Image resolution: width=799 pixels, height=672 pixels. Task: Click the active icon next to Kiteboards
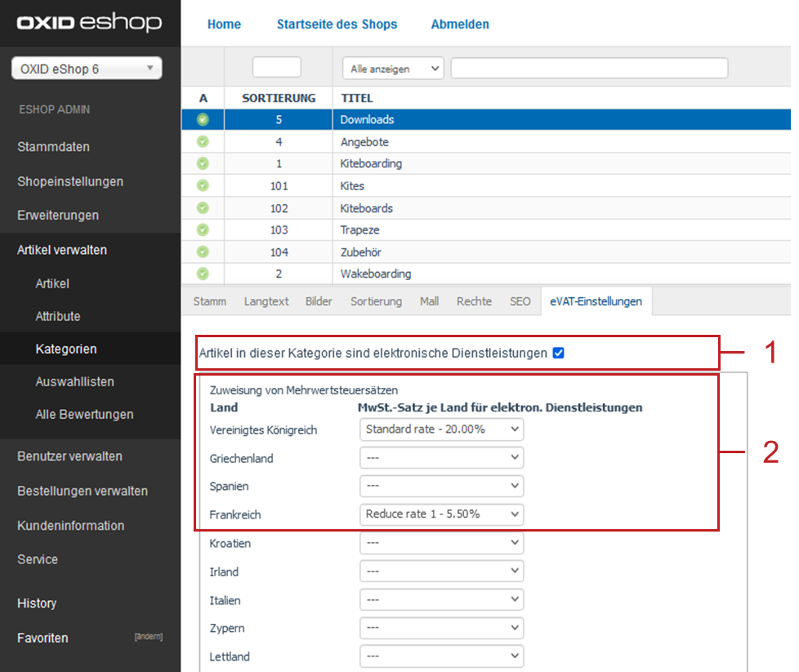[x=203, y=208]
